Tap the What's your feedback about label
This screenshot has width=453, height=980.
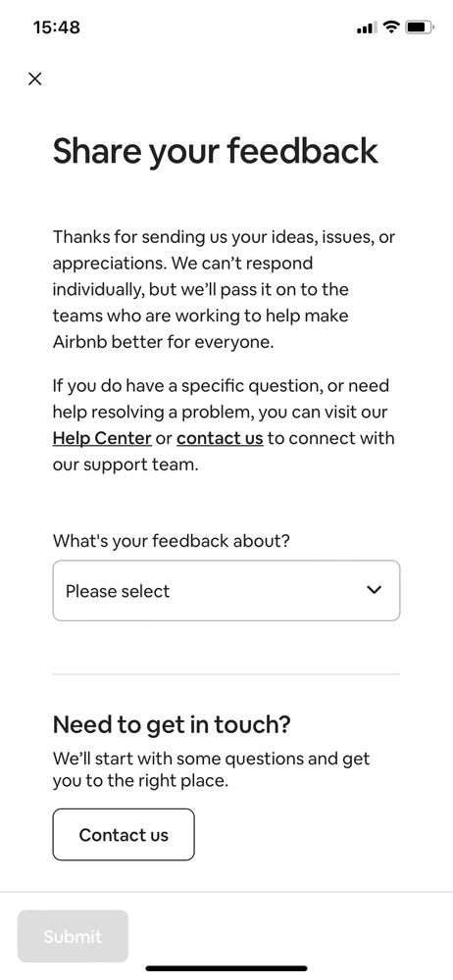tap(172, 541)
